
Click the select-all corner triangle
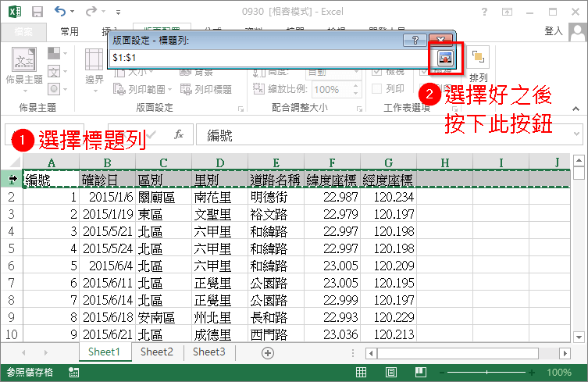(x=14, y=162)
